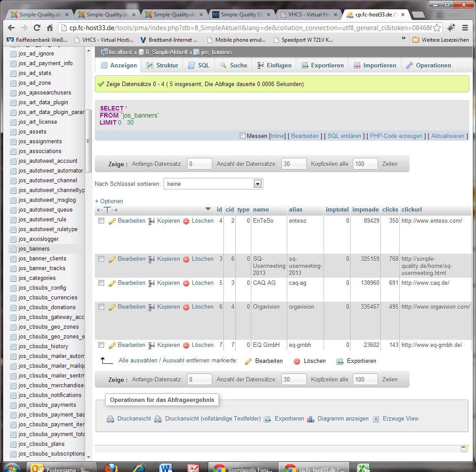This screenshot has width=476, height=472.
Task: Open the Chrome menu hamburger icon
Action: point(465,28)
